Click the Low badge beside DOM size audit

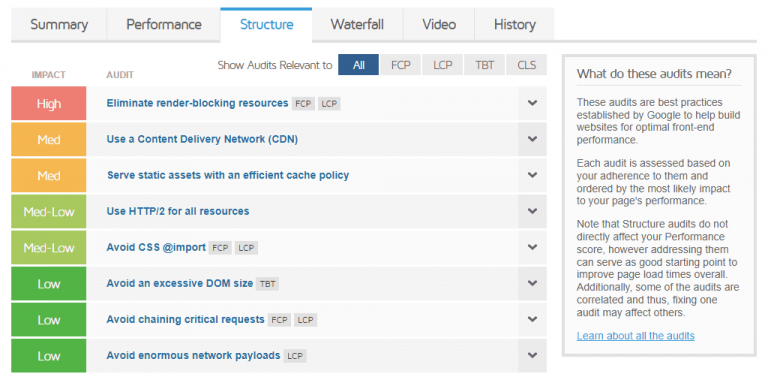48,283
